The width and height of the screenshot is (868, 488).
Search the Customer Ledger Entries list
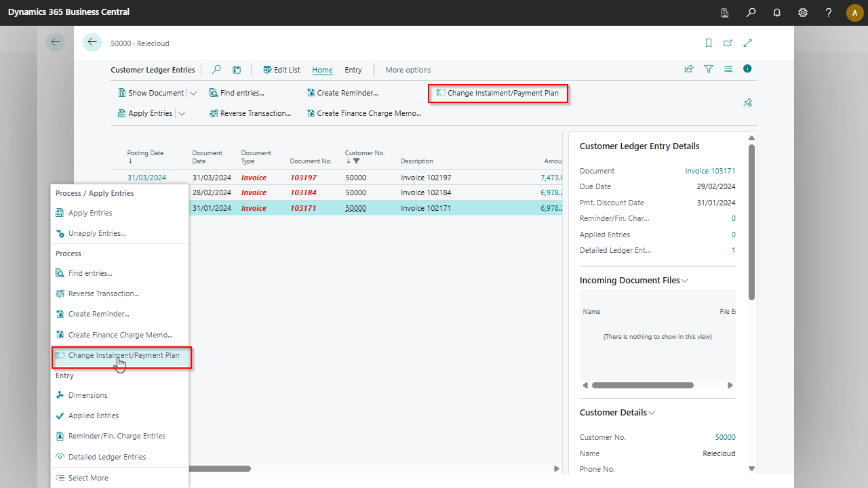point(217,70)
